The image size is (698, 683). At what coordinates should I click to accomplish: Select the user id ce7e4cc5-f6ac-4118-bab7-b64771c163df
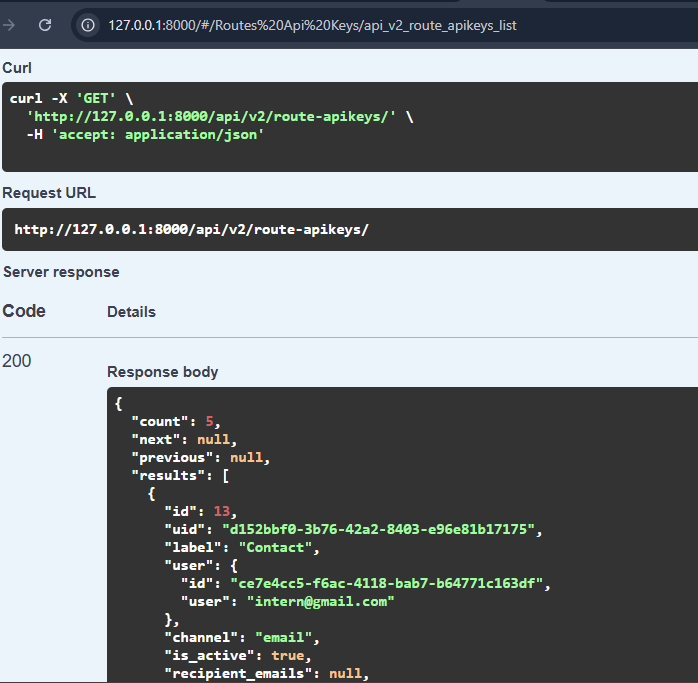tap(387, 583)
